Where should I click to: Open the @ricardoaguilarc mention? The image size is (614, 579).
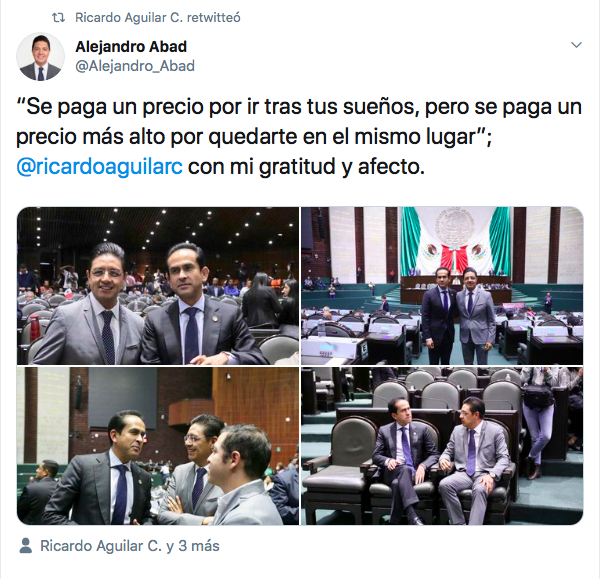coord(99,167)
